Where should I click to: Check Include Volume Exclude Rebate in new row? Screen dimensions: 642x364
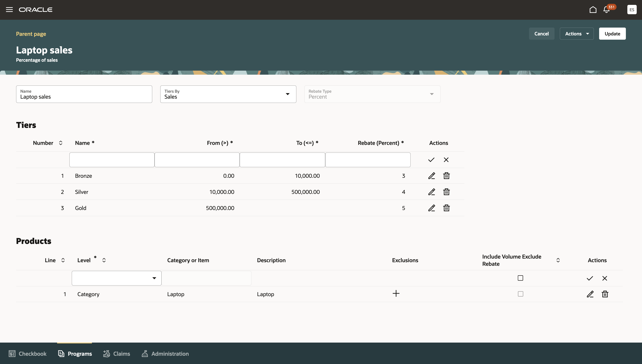520,278
